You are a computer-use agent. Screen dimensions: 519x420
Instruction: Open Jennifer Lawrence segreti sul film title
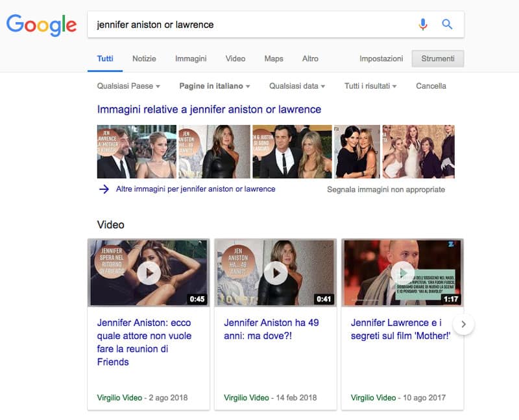coord(400,329)
